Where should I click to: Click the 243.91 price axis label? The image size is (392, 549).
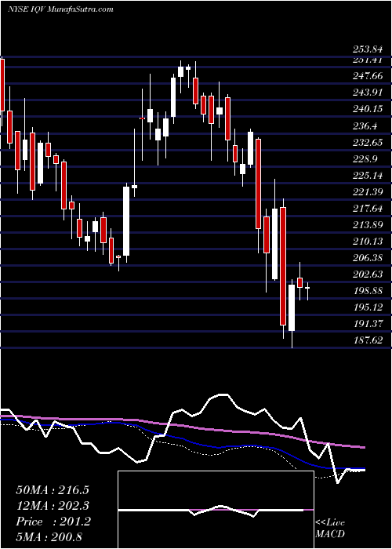[x=367, y=93]
